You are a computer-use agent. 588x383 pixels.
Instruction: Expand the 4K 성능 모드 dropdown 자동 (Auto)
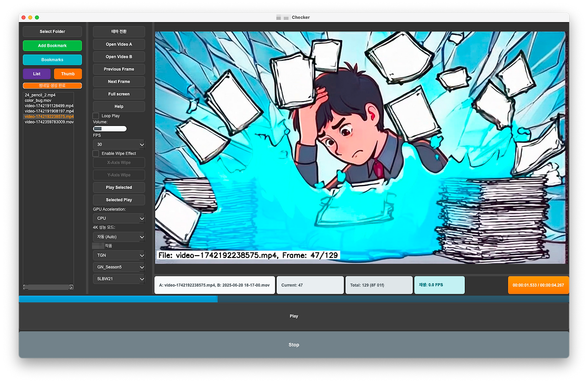(x=119, y=237)
